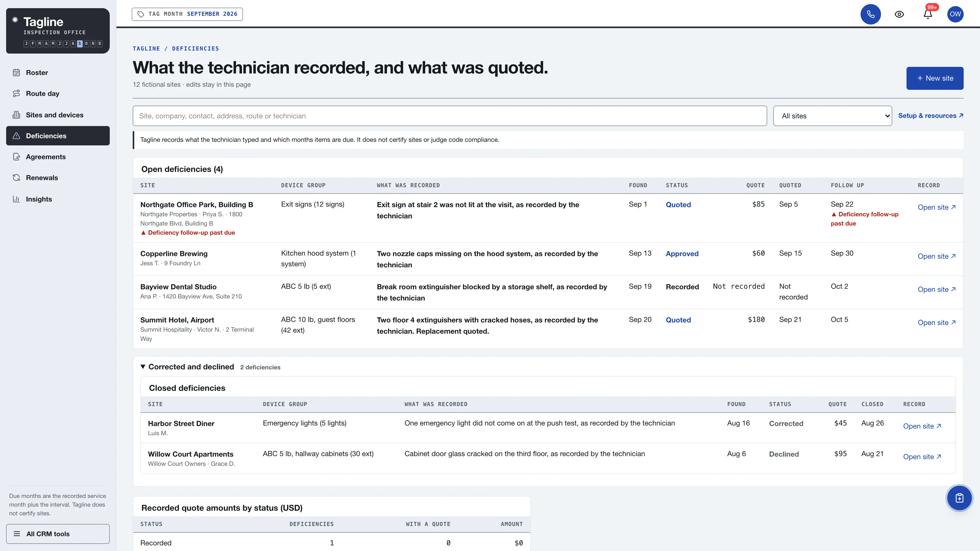Image resolution: width=980 pixels, height=551 pixels.
Task: Open the All sites dropdown
Action: click(x=832, y=116)
